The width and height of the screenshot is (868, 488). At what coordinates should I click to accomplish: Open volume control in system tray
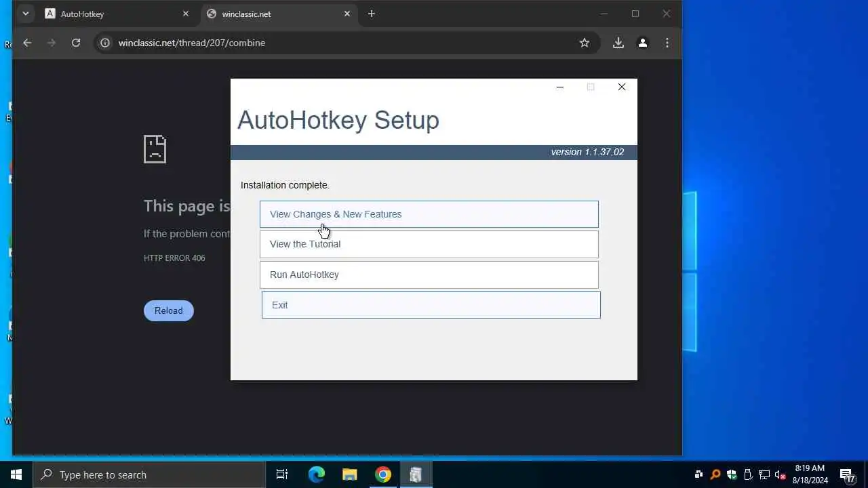[x=780, y=474]
